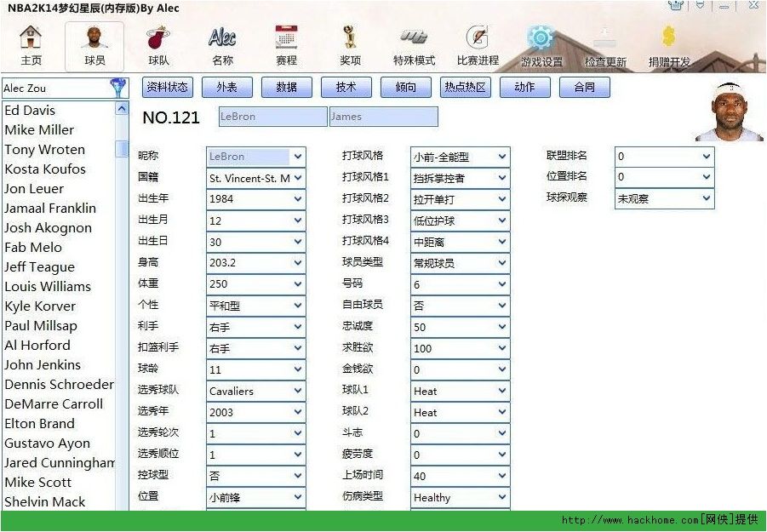This screenshot has width=767, height=532.
Task: Select Jeff Teague in player list
Action: click(40, 267)
